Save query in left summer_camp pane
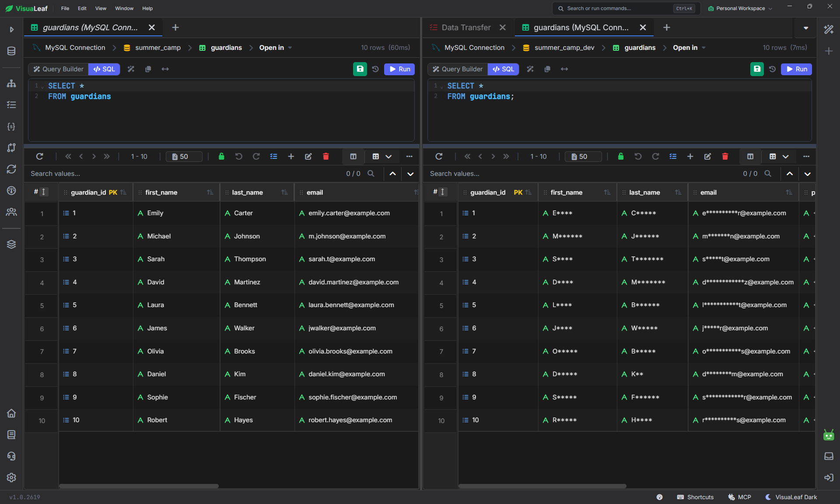This screenshot has width=840, height=504. 360,69
